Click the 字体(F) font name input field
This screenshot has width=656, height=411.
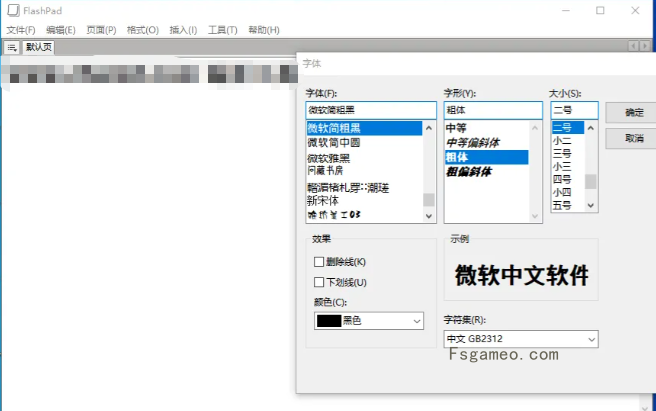pyautogui.click(x=371, y=110)
